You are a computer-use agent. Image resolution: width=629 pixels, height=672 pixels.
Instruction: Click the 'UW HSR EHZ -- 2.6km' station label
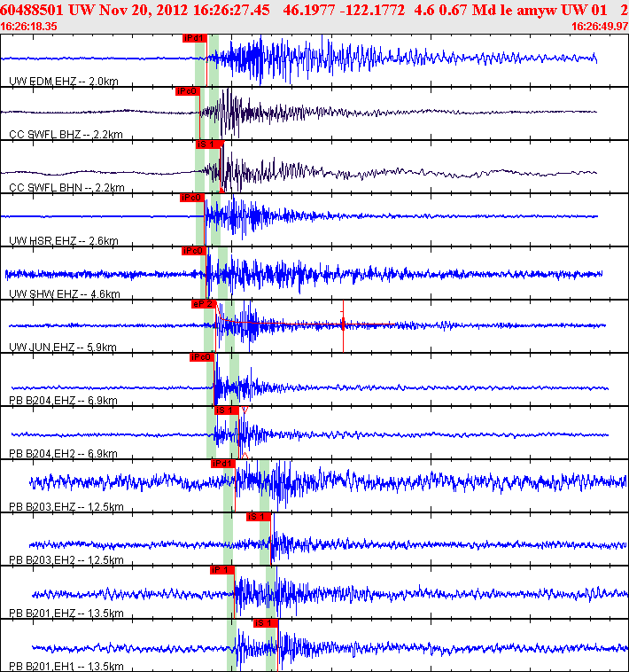[64, 240]
